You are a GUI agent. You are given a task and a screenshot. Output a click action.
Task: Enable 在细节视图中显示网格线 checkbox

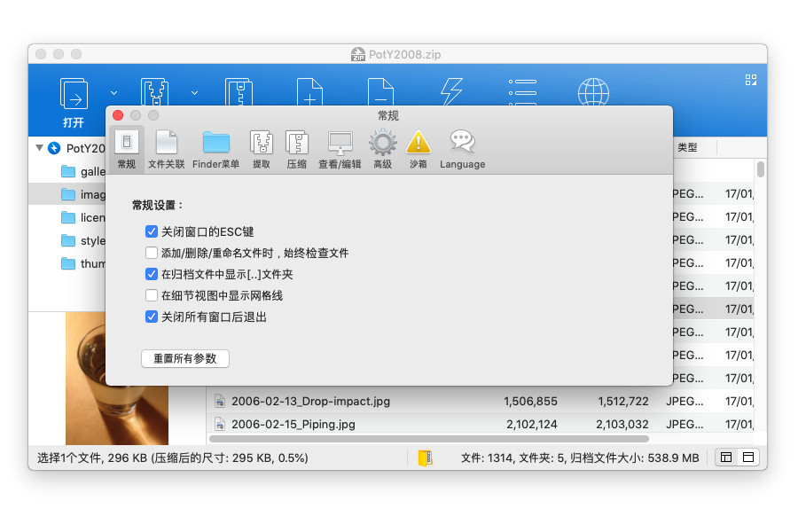coord(152,295)
